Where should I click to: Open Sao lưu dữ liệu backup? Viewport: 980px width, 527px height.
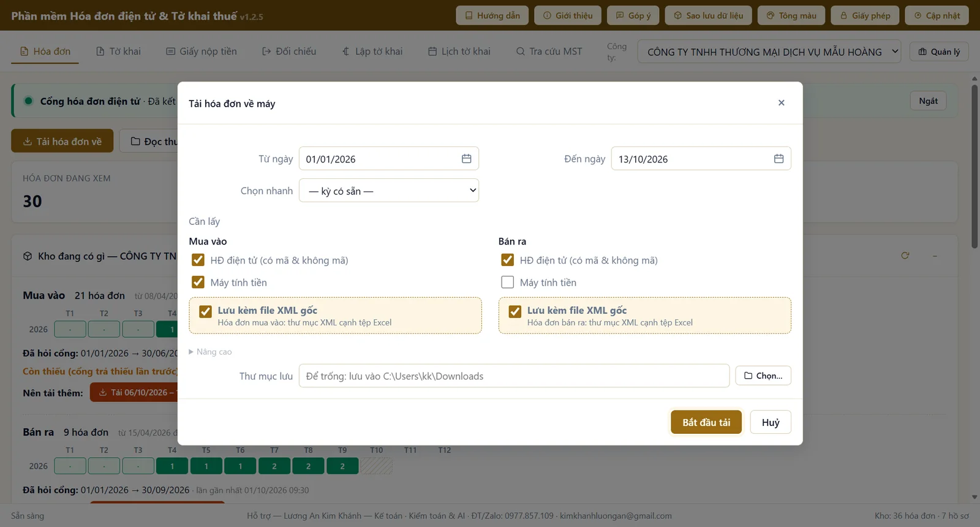coord(708,15)
